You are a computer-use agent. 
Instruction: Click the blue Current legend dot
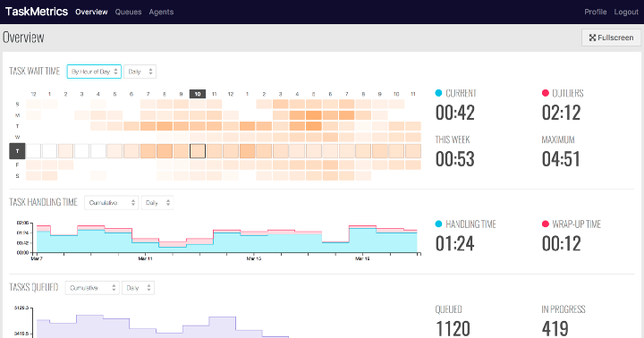(438, 93)
